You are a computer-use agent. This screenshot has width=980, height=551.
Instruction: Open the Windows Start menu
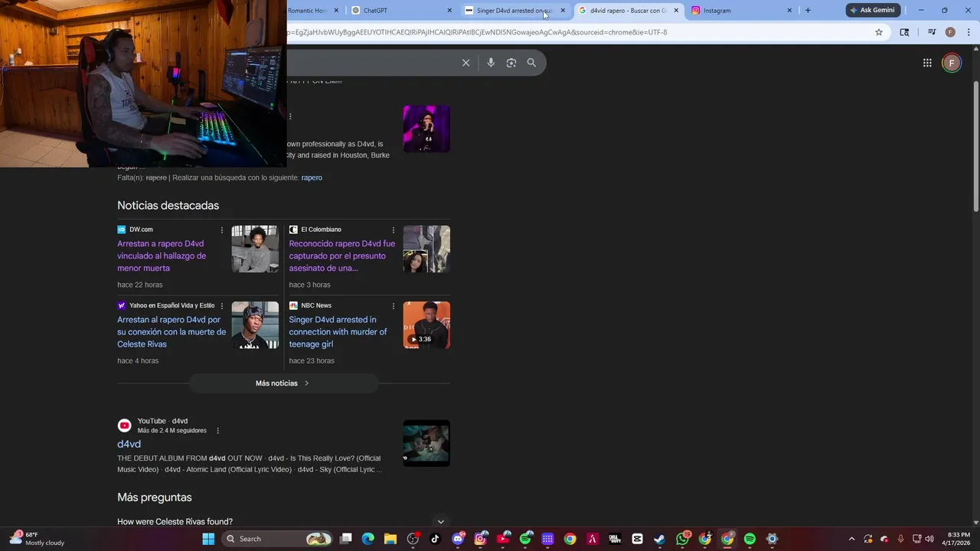[x=208, y=539]
